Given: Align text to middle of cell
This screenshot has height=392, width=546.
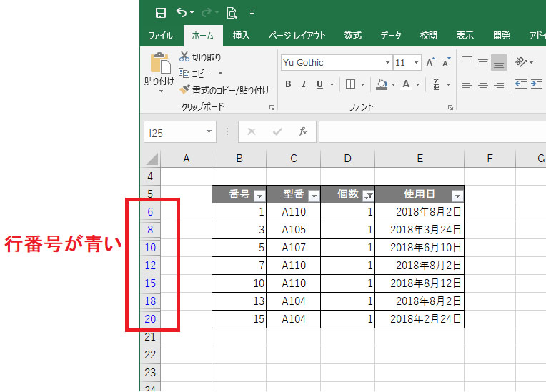Looking at the screenshot, I should [483, 62].
